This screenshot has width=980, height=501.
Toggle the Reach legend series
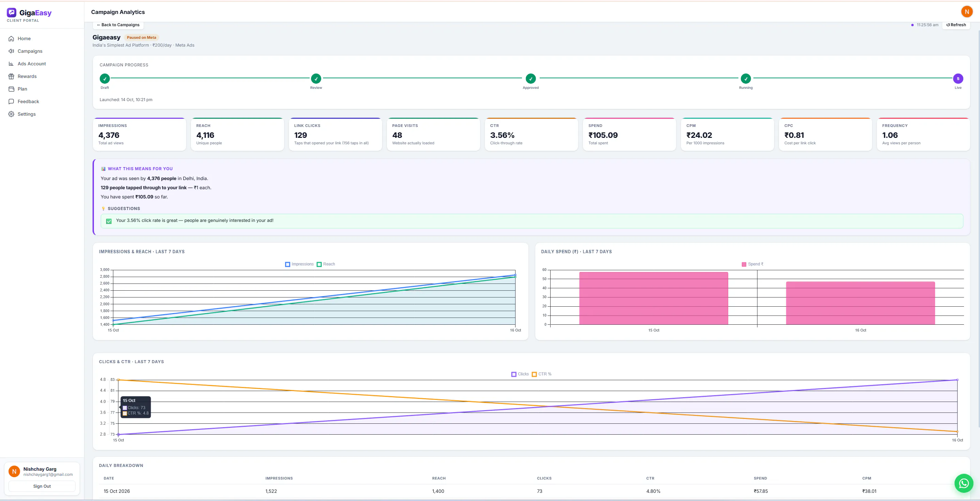(326, 264)
